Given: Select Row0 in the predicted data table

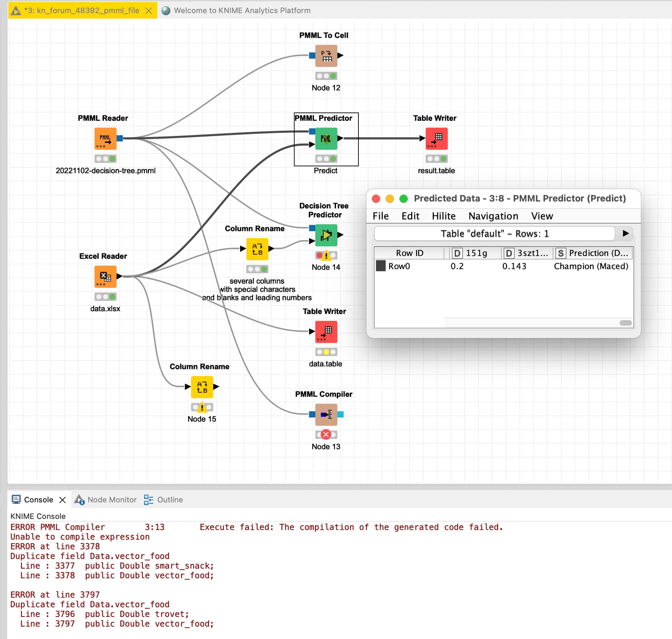Looking at the screenshot, I should pyautogui.click(x=399, y=266).
